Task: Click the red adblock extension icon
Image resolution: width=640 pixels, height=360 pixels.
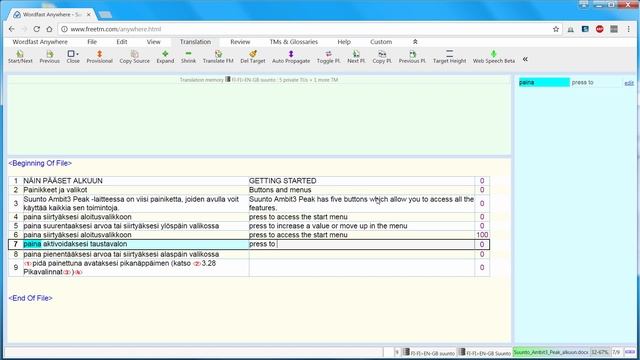Action: pos(600,29)
